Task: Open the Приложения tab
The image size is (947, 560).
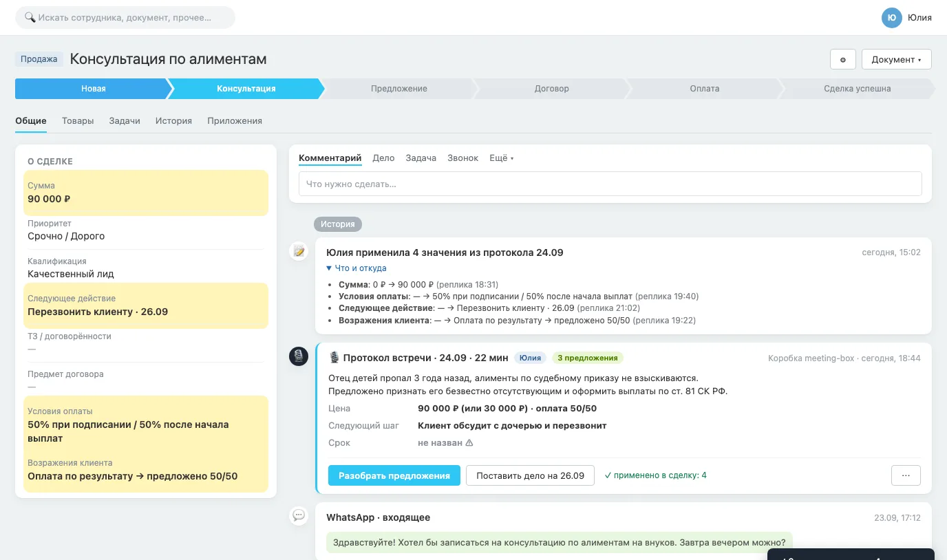Action: click(x=235, y=120)
